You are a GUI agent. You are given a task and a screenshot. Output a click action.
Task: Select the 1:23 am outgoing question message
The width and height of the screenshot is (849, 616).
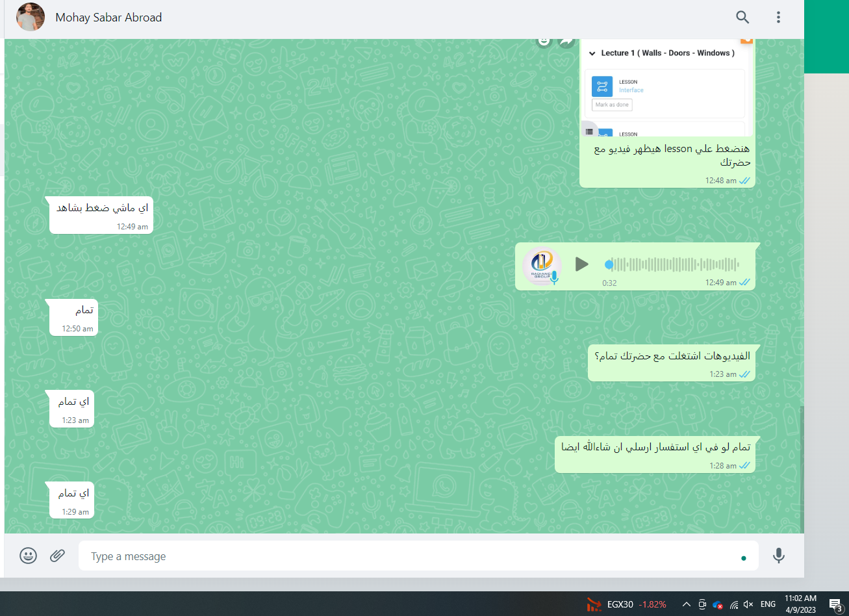[672, 363]
